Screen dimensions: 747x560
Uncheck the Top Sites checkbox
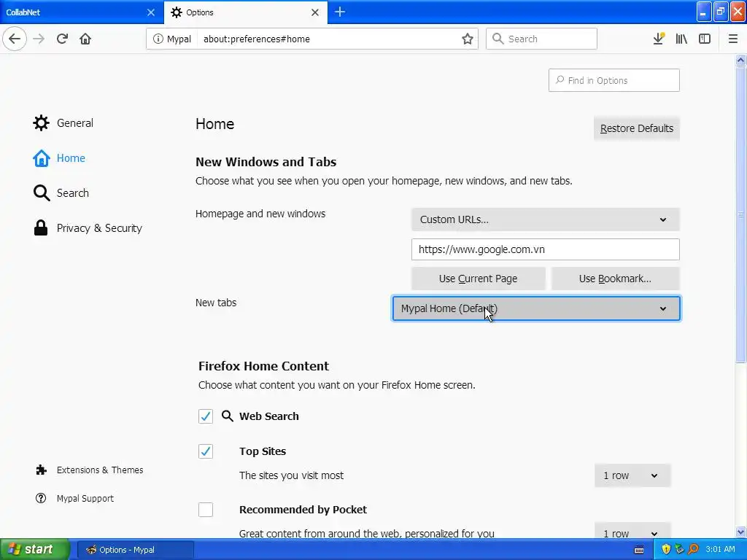point(205,451)
